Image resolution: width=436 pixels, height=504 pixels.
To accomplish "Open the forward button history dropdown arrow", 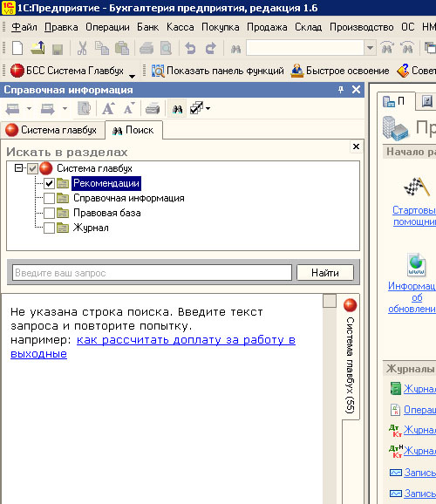I will point(65,109).
